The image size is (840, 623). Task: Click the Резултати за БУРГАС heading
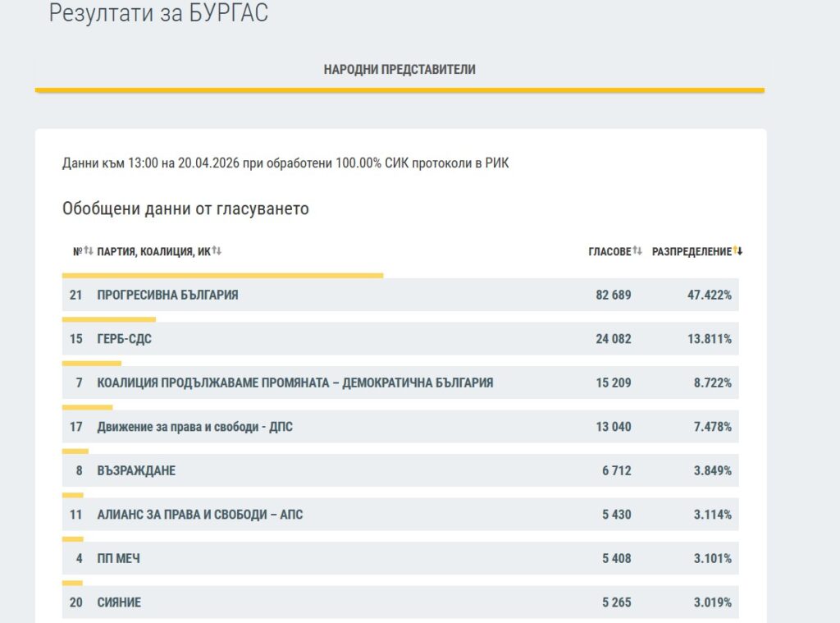pos(158,13)
